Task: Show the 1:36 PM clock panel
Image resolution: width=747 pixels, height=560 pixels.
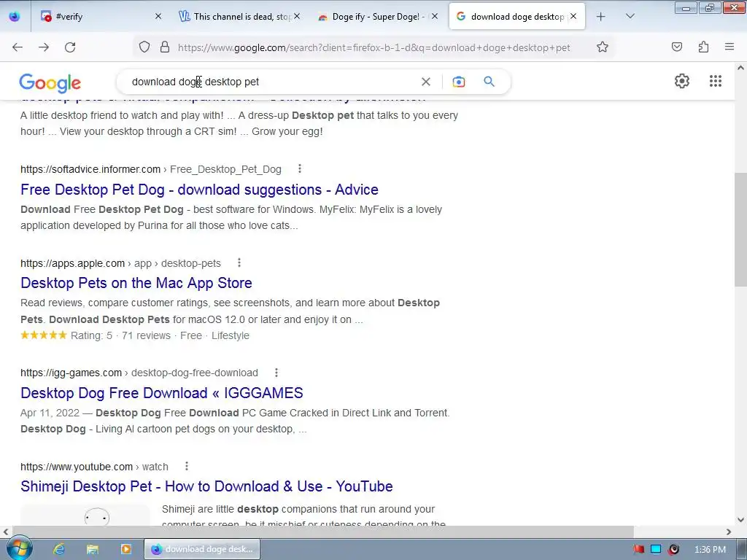Action: tap(710, 550)
